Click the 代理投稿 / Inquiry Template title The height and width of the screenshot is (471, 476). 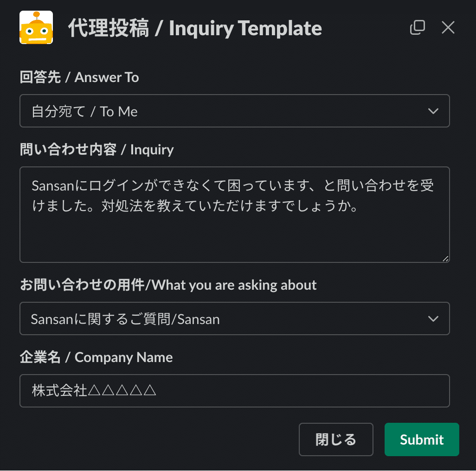point(195,28)
